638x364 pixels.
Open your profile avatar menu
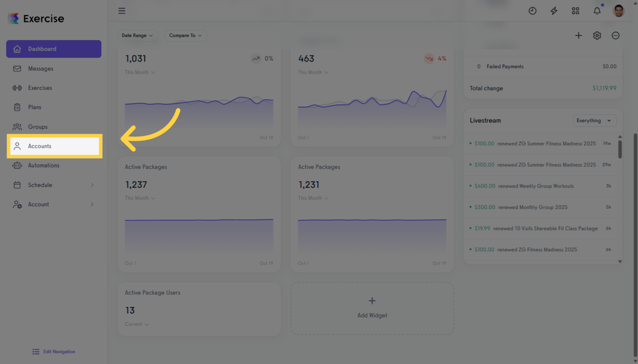(619, 10)
